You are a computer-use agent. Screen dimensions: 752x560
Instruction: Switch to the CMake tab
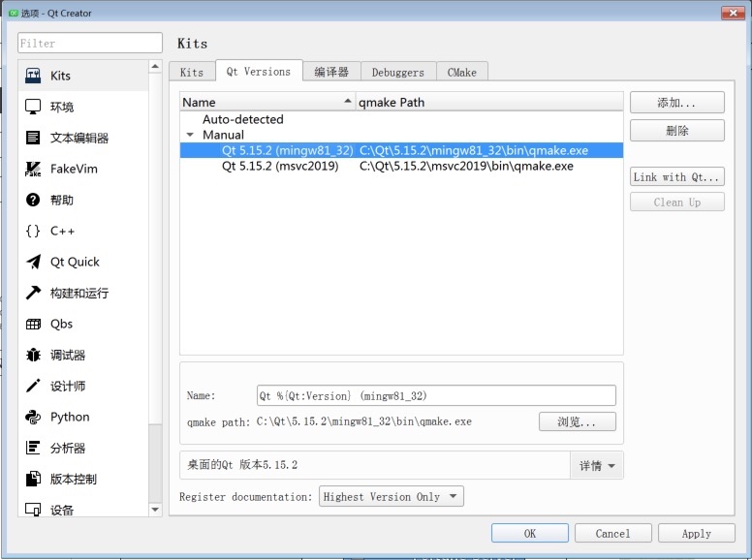[462, 72]
